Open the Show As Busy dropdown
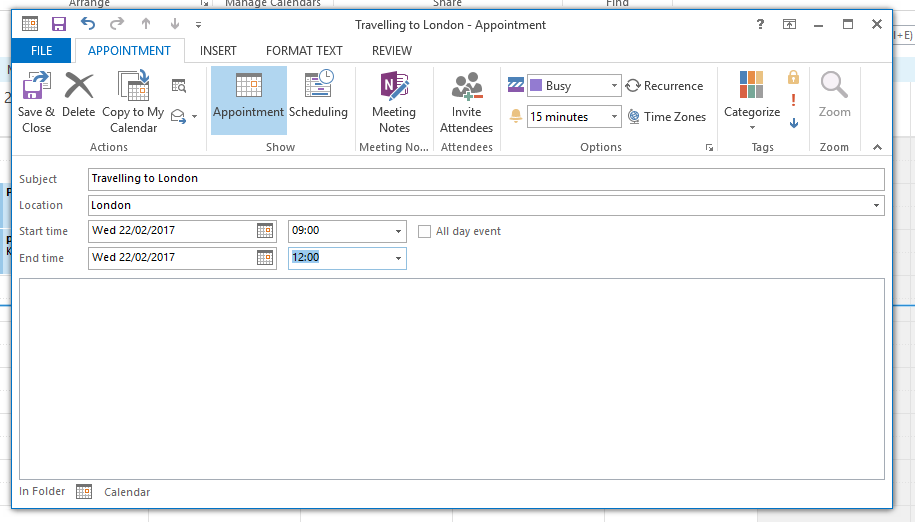This screenshot has height=522, width=915. [614, 86]
